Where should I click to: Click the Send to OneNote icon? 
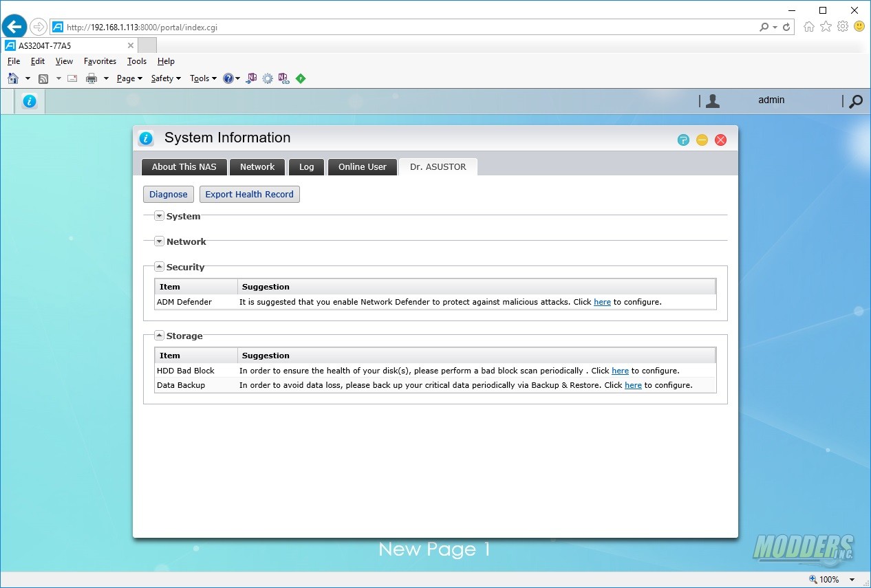tap(251, 78)
